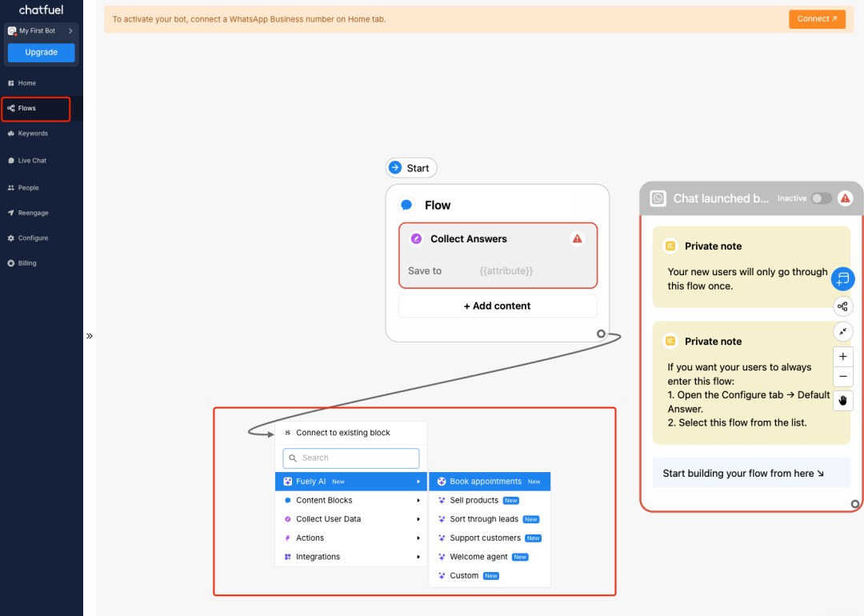This screenshot has width=864, height=616.
Task: Click the Integrations menu icon
Action: (x=288, y=557)
